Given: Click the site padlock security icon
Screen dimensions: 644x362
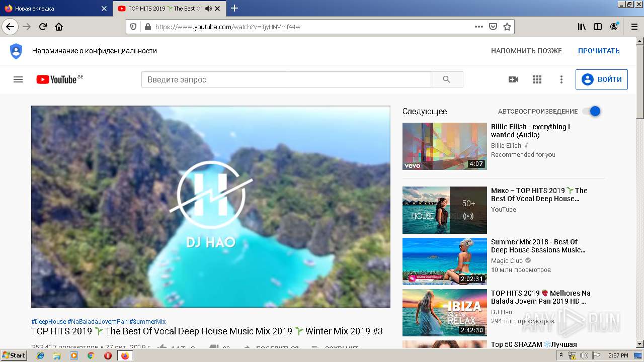Looking at the screenshot, I should pos(147,27).
